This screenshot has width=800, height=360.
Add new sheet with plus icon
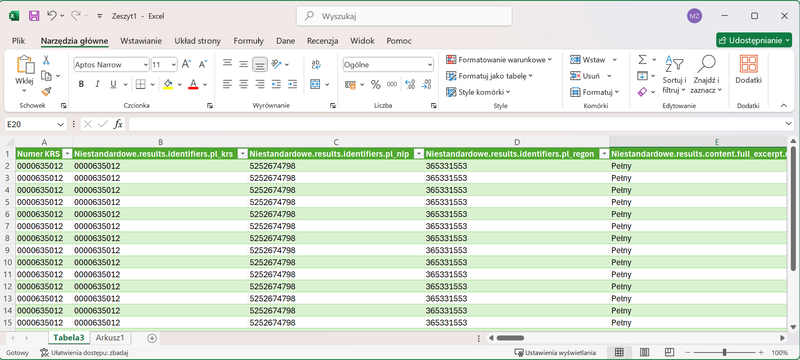tap(152, 338)
